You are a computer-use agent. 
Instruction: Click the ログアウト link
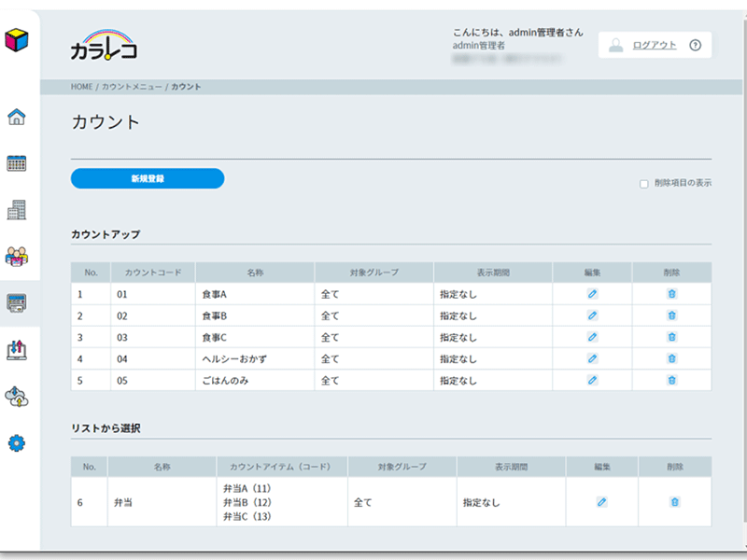(654, 45)
